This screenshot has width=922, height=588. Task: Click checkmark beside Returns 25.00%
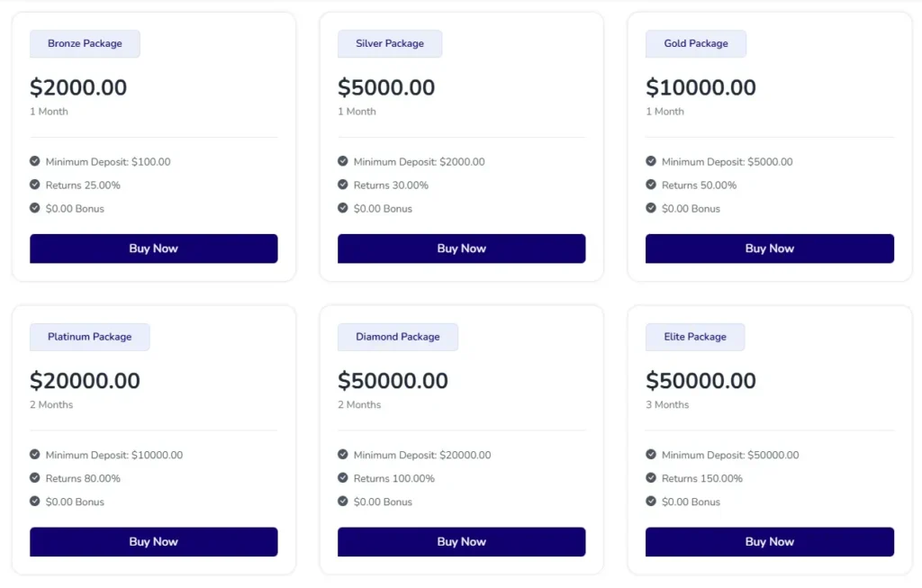(35, 185)
